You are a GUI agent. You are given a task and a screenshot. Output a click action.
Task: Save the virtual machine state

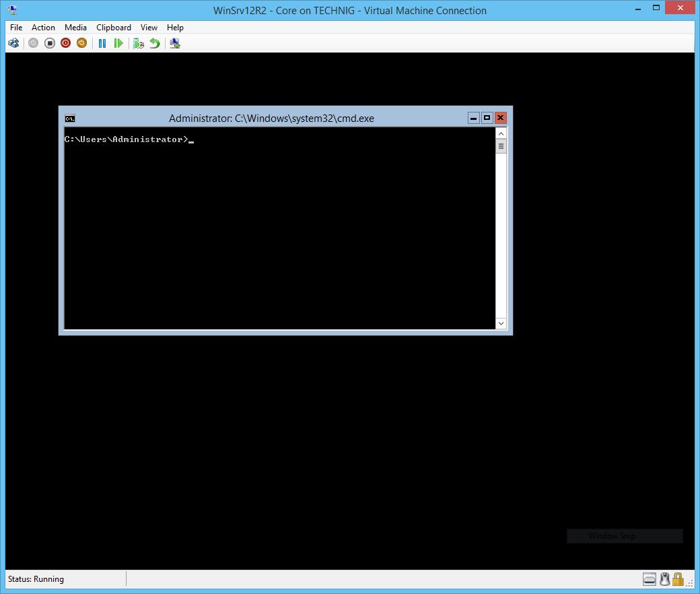coord(81,42)
